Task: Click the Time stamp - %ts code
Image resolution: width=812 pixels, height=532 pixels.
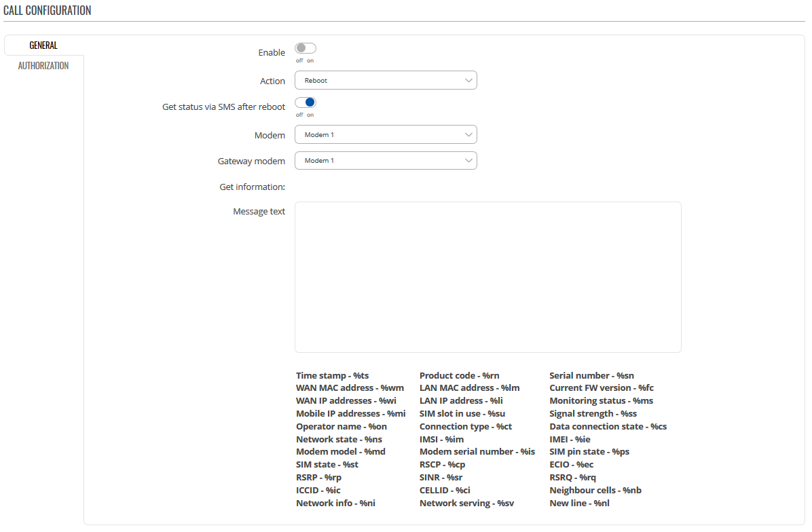Action: (x=332, y=376)
